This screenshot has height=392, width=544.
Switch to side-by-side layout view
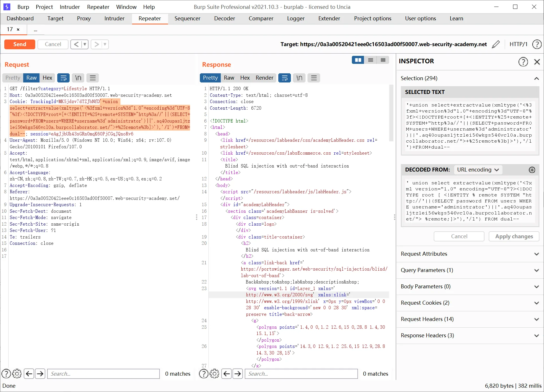pos(358,60)
